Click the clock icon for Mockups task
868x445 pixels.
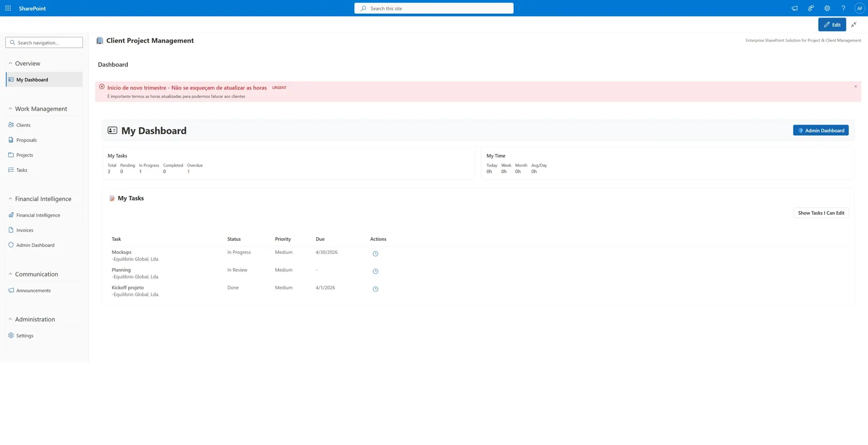coord(375,253)
